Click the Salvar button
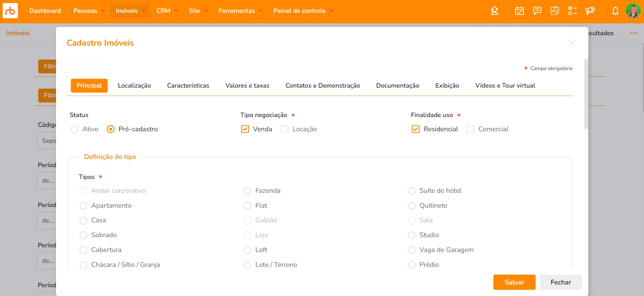 click(514, 282)
